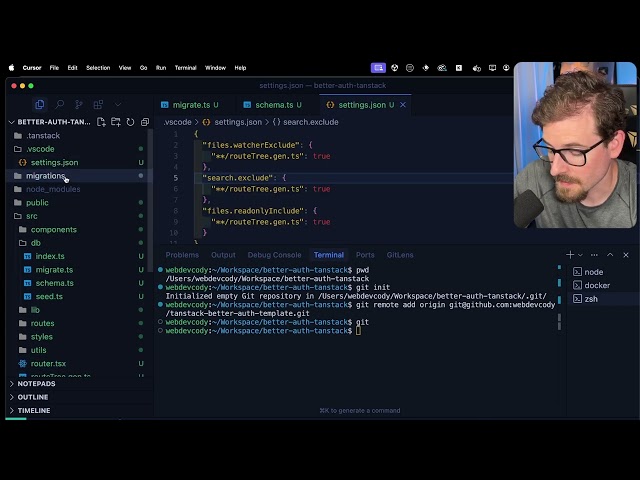Screen dimensions: 640x480
Task: Click the New File icon in explorer
Action: tap(101, 122)
